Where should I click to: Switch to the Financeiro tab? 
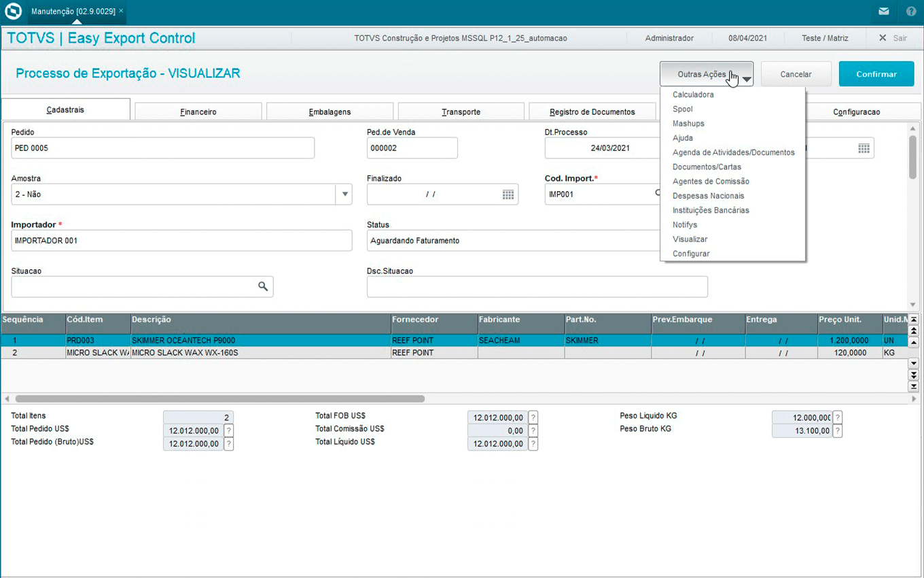198,112
